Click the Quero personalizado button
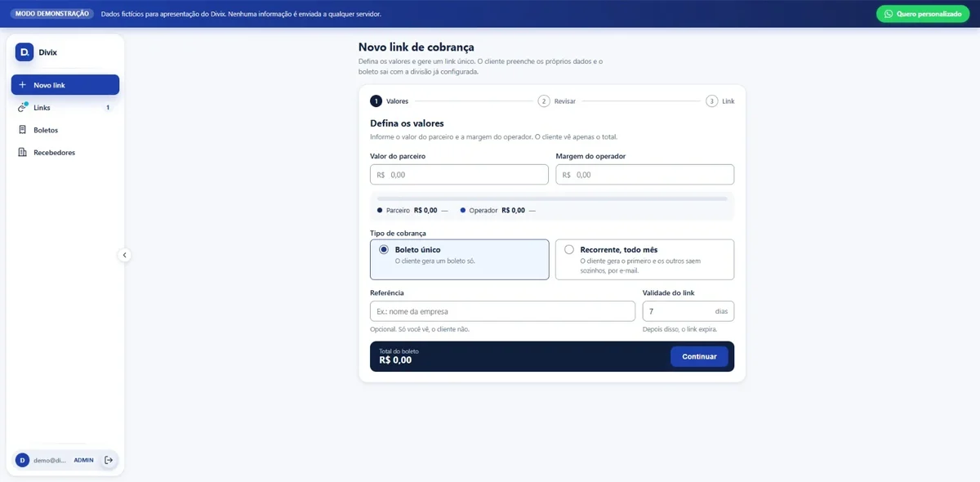 pos(923,14)
